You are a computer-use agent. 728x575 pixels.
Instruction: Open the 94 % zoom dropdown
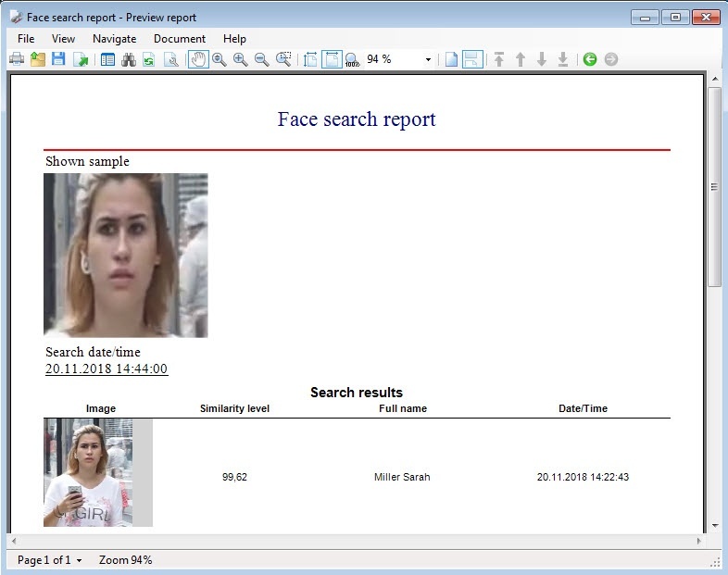pyautogui.click(x=428, y=59)
